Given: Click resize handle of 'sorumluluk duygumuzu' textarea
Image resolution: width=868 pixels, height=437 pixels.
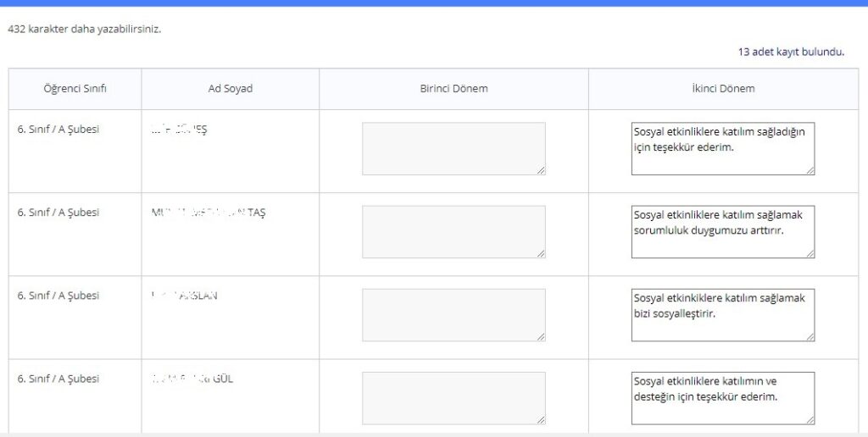Looking at the screenshot, I should (810, 253).
